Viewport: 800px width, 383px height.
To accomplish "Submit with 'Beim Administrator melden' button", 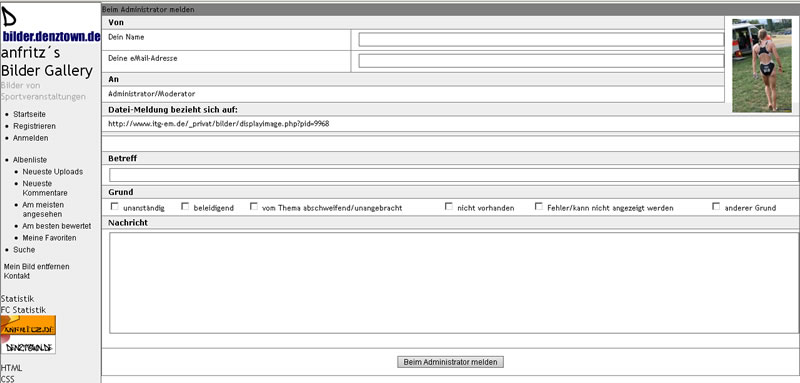I will pyautogui.click(x=451, y=362).
